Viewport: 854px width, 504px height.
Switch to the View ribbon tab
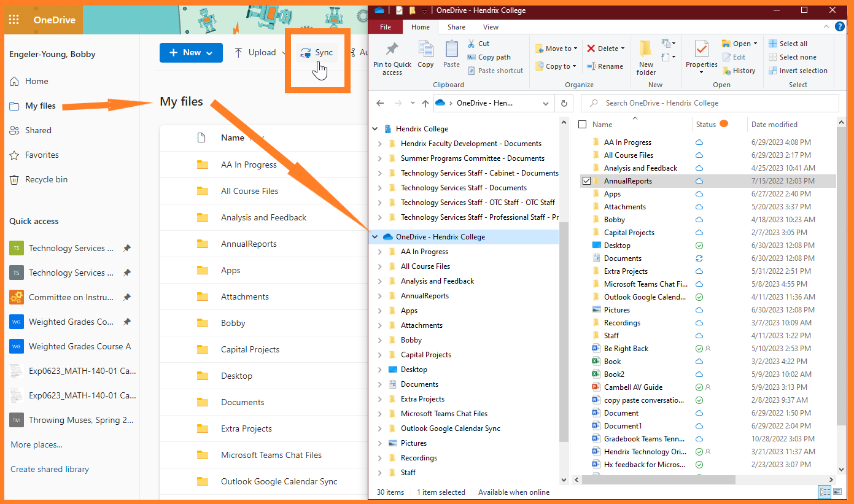(491, 27)
